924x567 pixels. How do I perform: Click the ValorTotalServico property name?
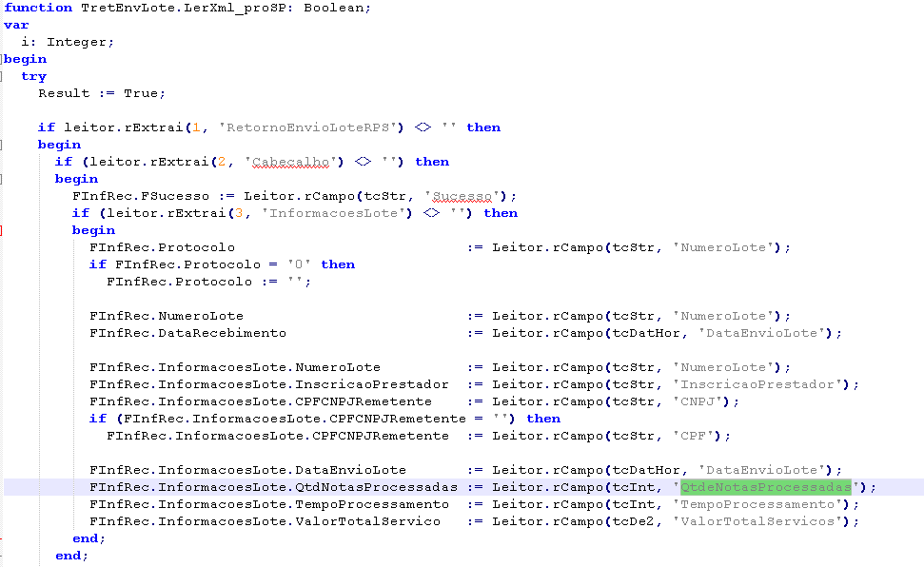[367, 521]
